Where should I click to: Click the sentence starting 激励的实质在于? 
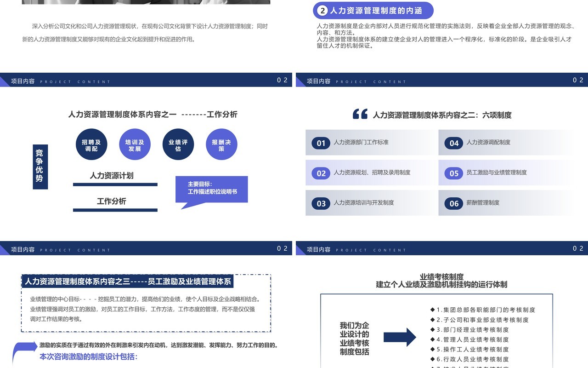(x=158, y=345)
